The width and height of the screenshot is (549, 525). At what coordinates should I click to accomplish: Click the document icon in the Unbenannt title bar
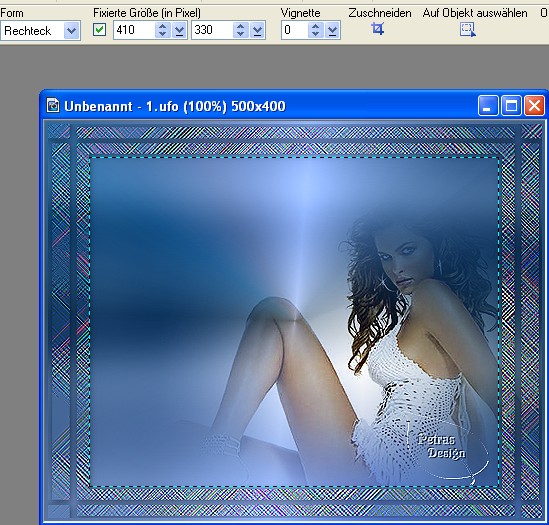[53, 105]
